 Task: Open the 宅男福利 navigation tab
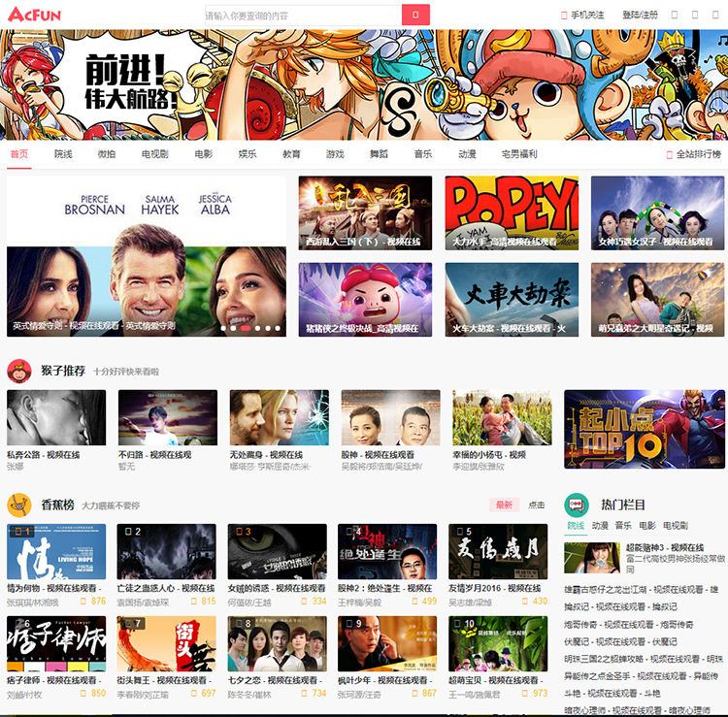tap(519, 154)
